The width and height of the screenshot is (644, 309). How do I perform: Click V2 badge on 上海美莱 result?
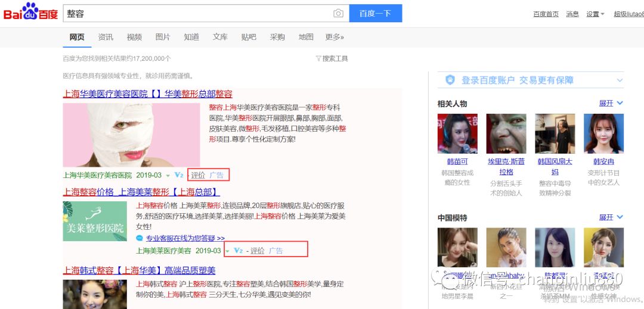(238, 251)
